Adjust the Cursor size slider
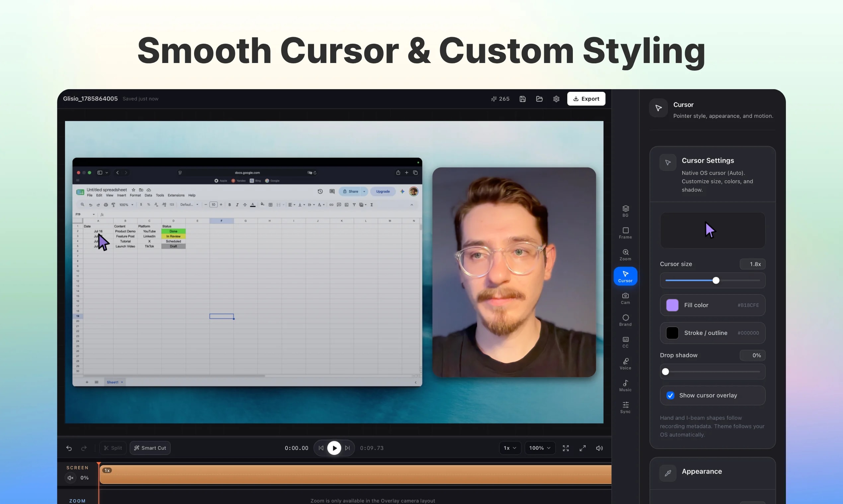 pos(713,281)
